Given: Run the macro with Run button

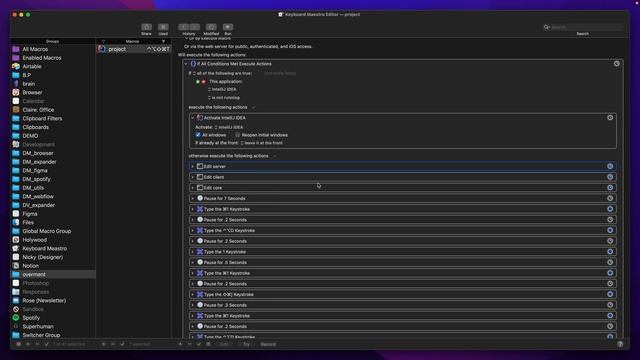Looking at the screenshot, I should pyautogui.click(x=228, y=27).
